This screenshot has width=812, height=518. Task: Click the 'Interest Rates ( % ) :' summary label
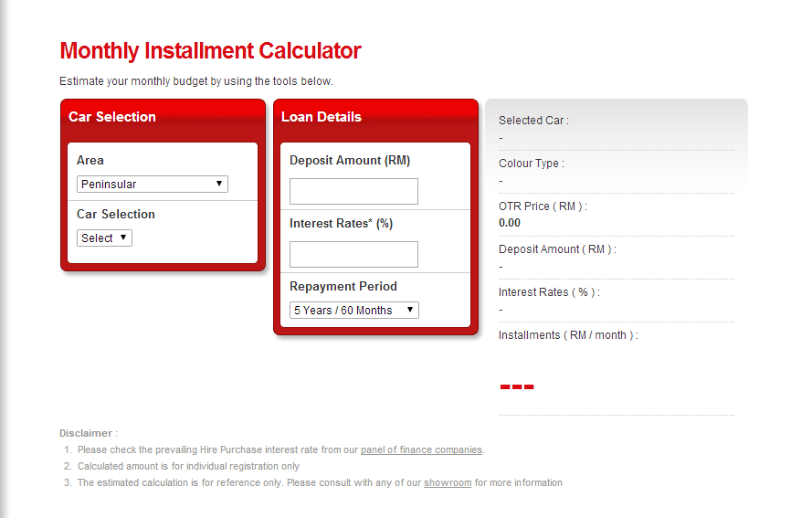pyautogui.click(x=549, y=292)
